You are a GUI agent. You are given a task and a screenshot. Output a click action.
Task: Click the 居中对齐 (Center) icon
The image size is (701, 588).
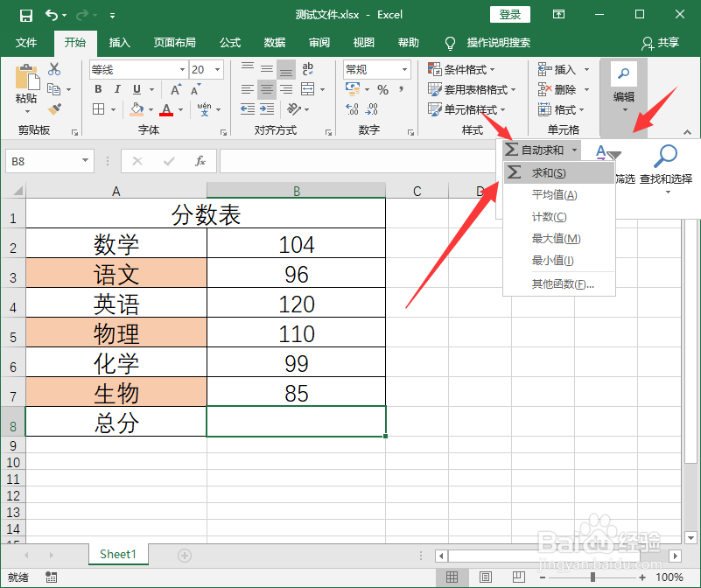(266, 88)
